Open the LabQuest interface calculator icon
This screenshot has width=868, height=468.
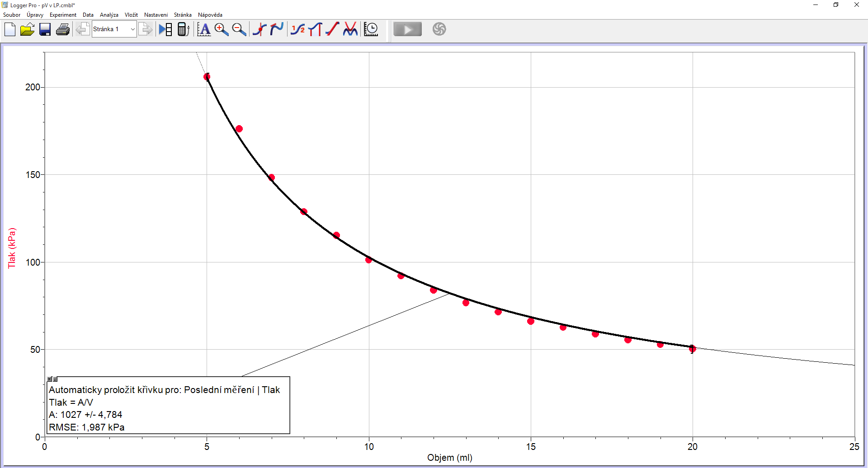(x=183, y=30)
